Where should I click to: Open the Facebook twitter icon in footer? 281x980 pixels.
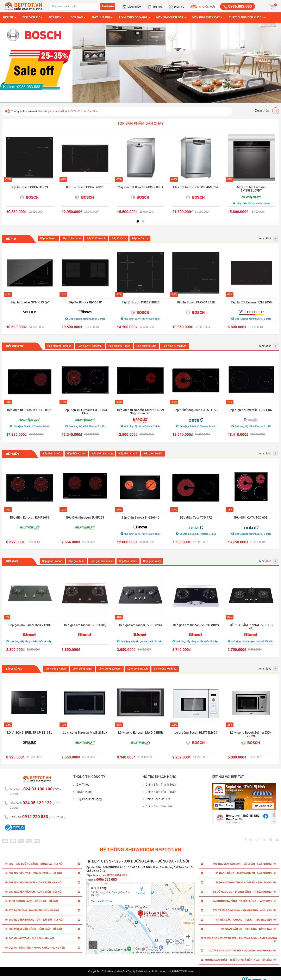(251, 840)
